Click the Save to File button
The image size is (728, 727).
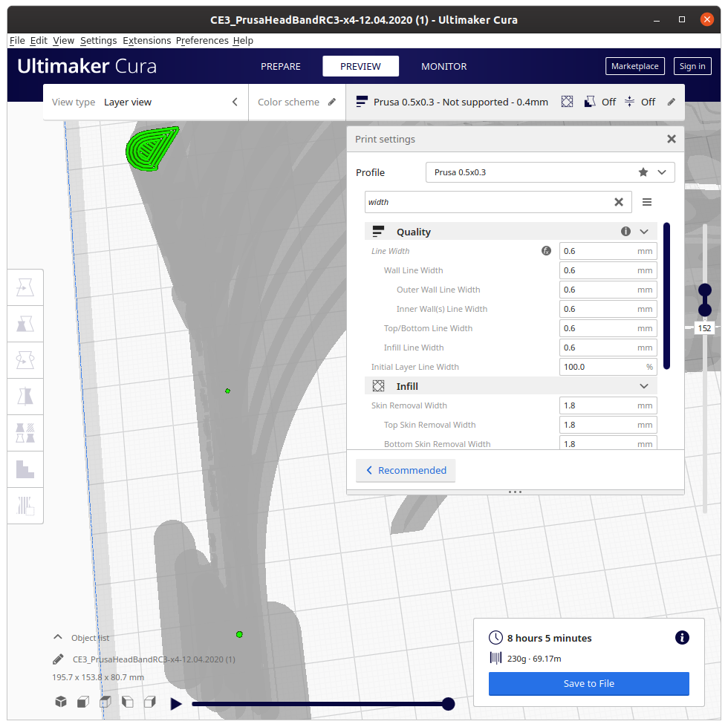click(588, 684)
